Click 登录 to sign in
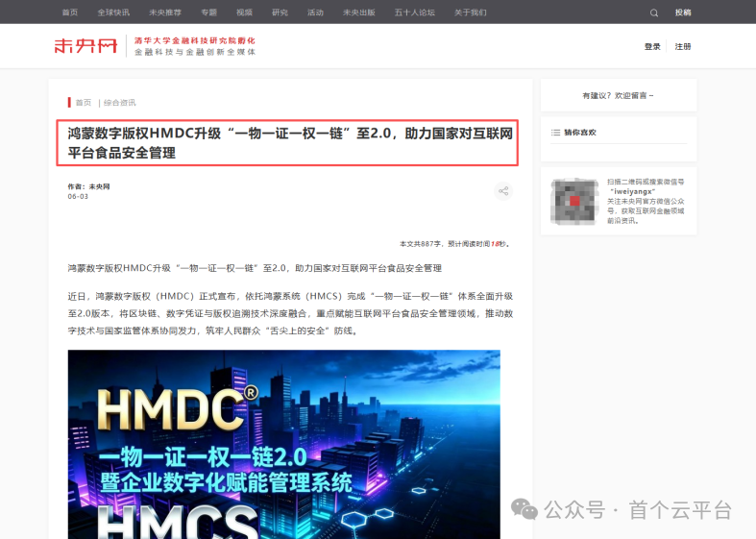The width and height of the screenshot is (756, 539). coord(652,47)
